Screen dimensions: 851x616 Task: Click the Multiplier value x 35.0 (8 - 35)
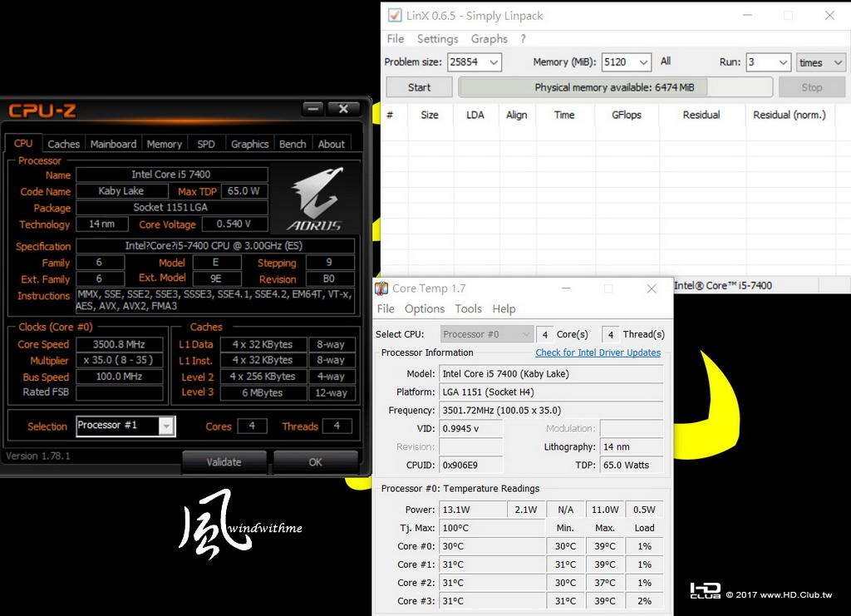pos(119,360)
